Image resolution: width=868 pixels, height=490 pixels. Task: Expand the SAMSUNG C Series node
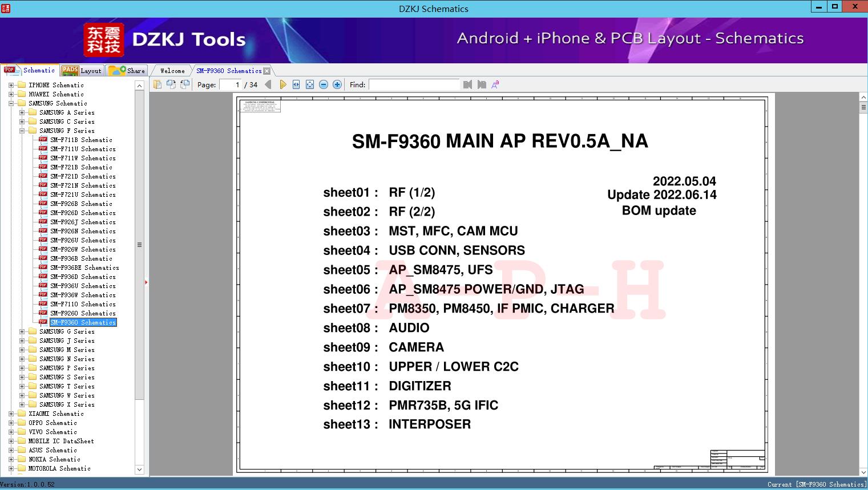coord(22,122)
